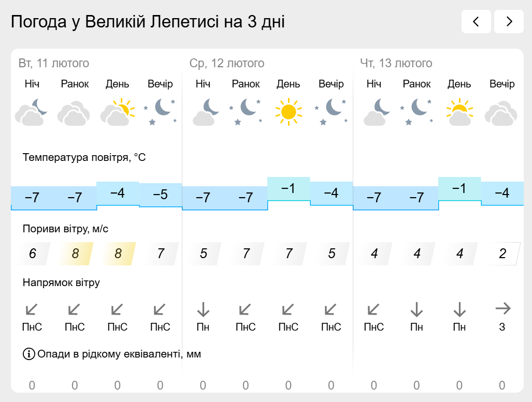Click the next days arrow button
The image size is (532, 402).
point(509,22)
